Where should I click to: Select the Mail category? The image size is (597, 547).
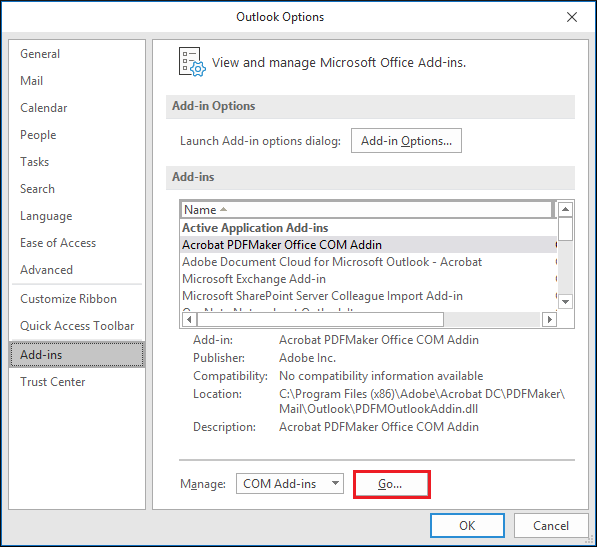pyautogui.click(x=77, y=81)
